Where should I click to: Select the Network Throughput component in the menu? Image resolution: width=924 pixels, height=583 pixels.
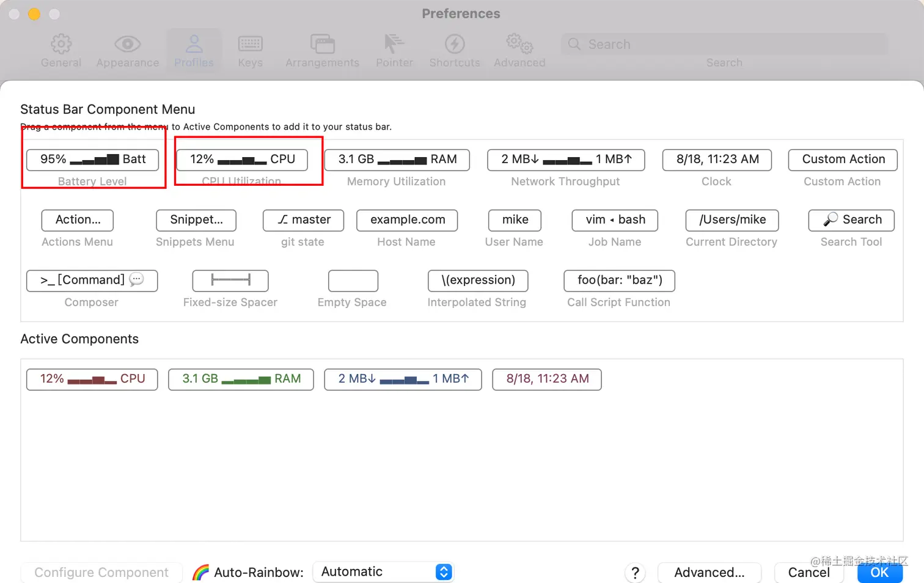566,159
